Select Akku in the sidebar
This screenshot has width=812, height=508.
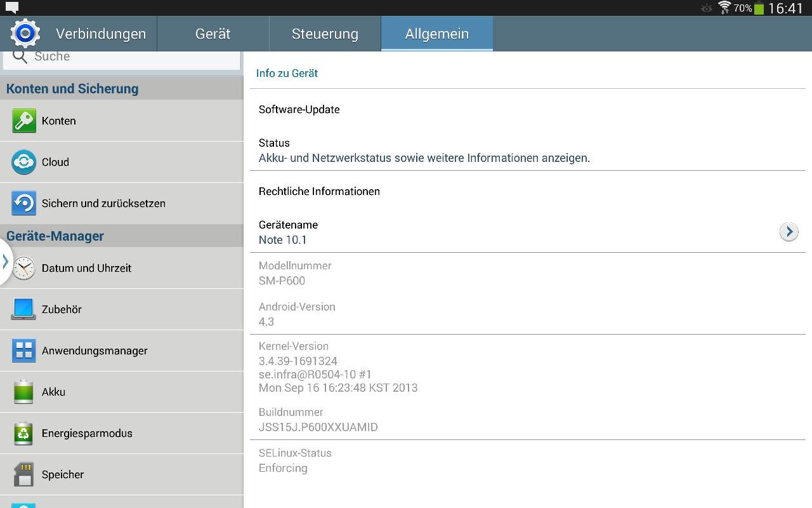(122, 392)
